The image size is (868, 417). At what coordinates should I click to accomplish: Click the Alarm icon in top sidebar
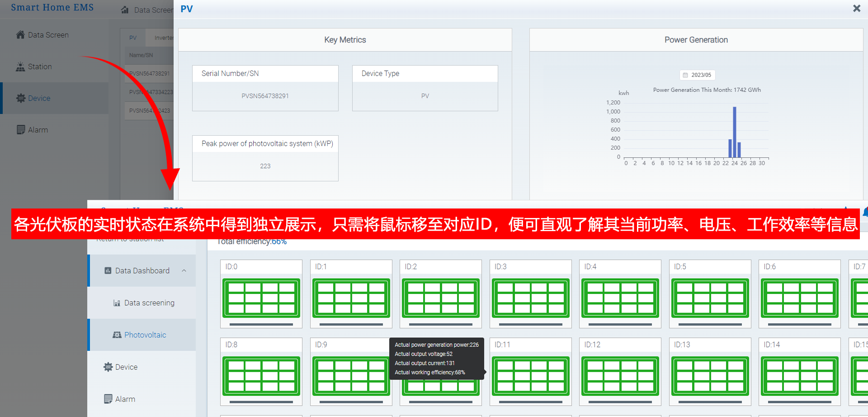[21, 130]
